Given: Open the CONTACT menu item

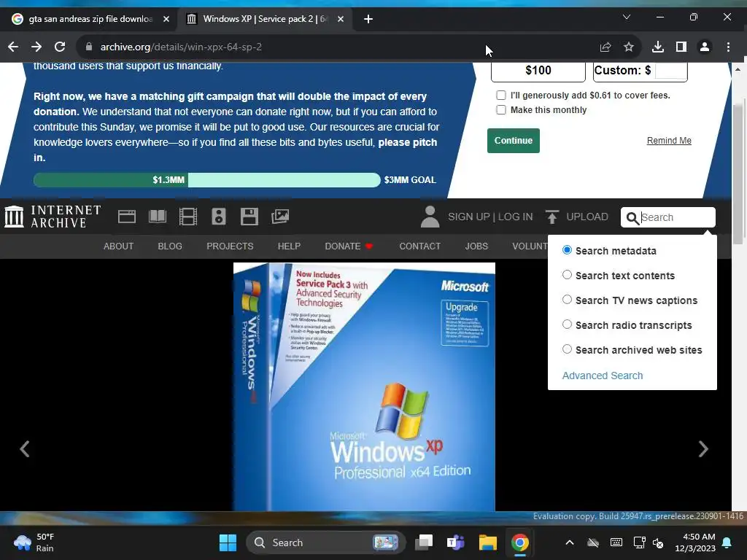Looking at the screenshot, I should [419, 246].
